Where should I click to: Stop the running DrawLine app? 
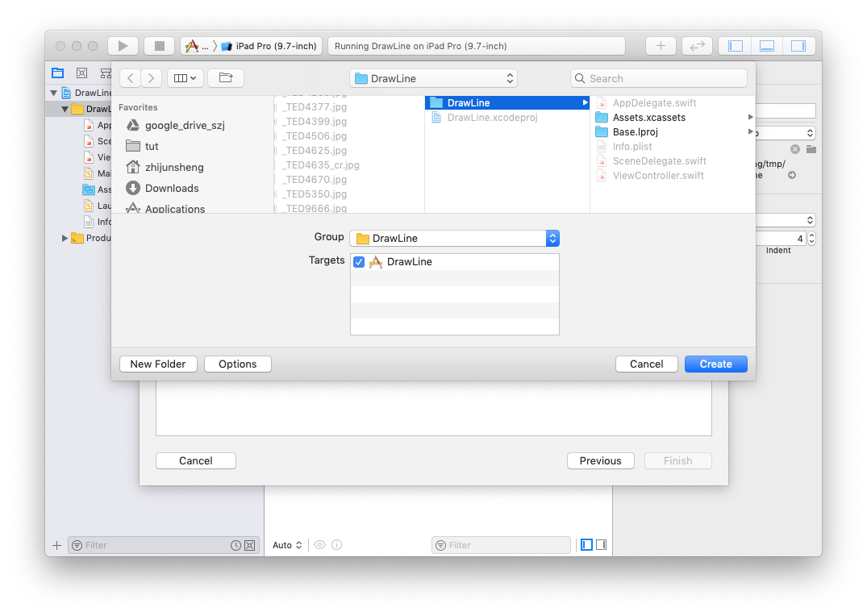(x=159, y=46)
